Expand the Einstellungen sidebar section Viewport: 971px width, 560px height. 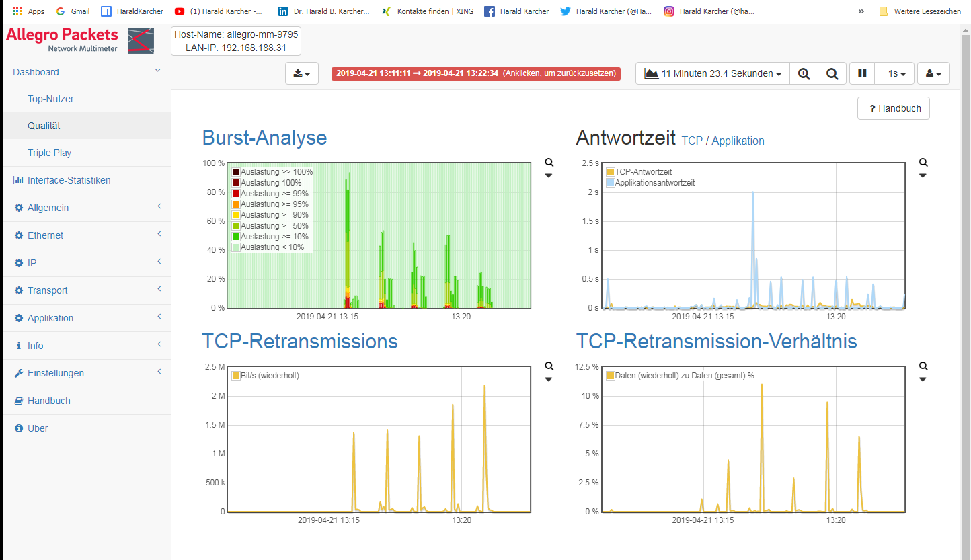pyautogui.click(x=56, y=373)
